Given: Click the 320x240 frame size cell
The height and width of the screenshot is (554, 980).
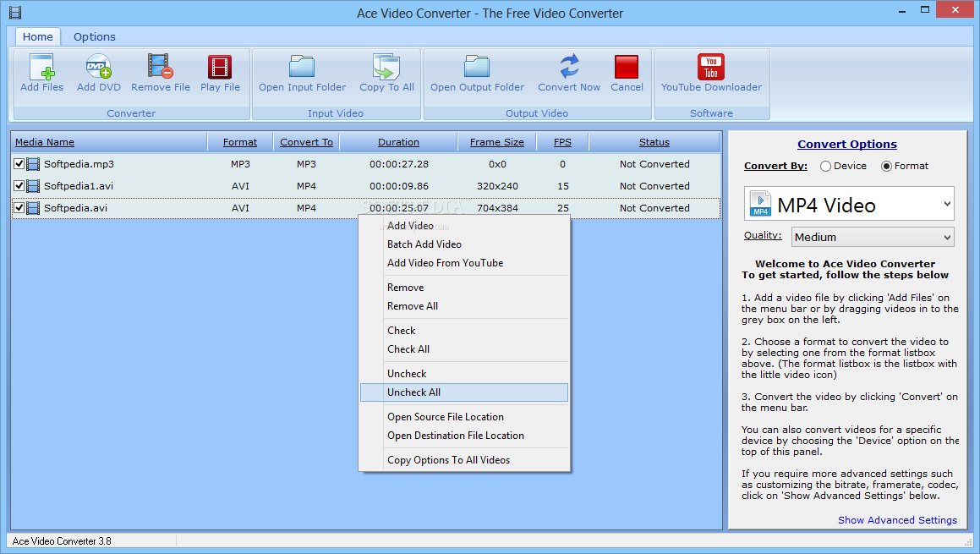Looking at the screenshot, I should 497,186.
